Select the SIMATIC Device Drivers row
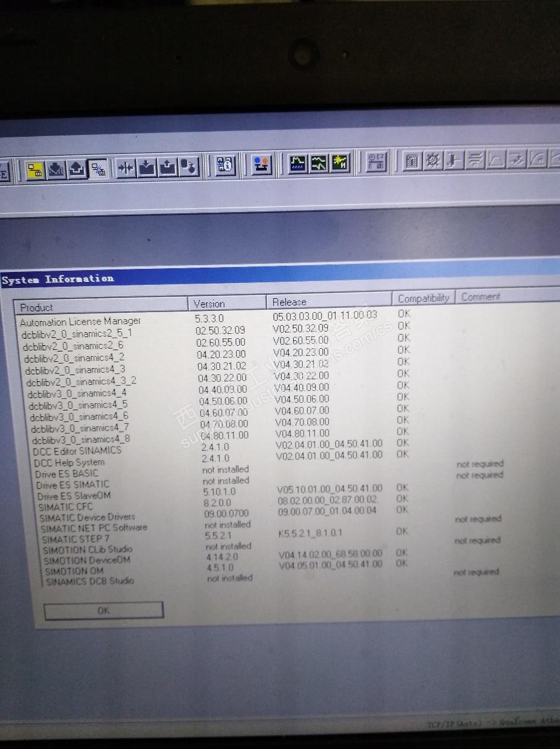 [x=87, y=517]
